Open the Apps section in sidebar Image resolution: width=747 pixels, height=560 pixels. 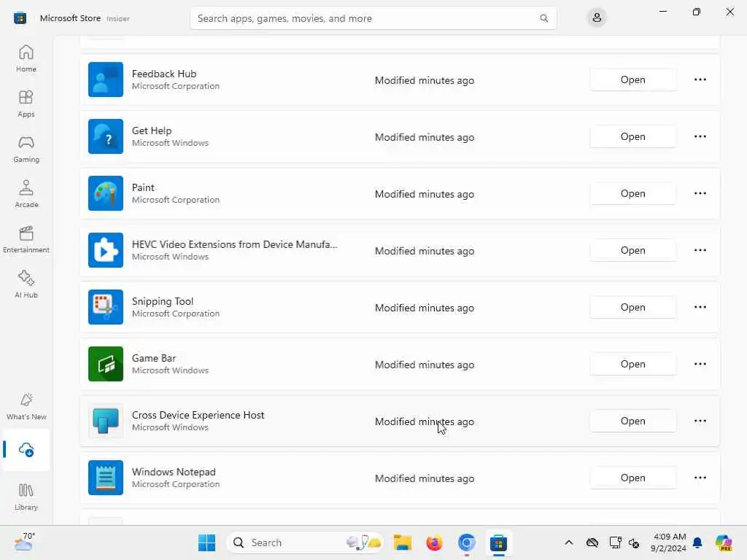click(x=26, y=104)
